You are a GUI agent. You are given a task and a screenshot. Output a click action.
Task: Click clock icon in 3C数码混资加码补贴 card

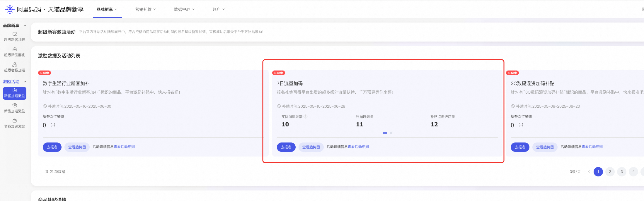(513, 106)
